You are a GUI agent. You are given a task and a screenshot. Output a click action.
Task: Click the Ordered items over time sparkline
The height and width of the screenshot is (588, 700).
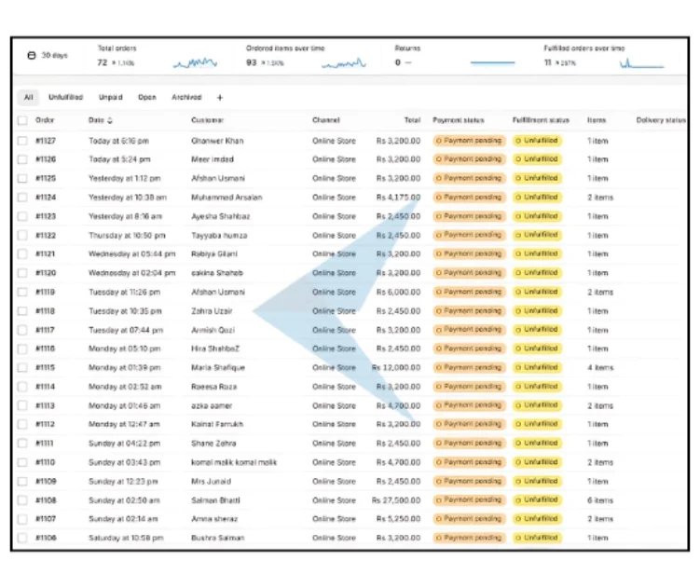click(344, 63)
